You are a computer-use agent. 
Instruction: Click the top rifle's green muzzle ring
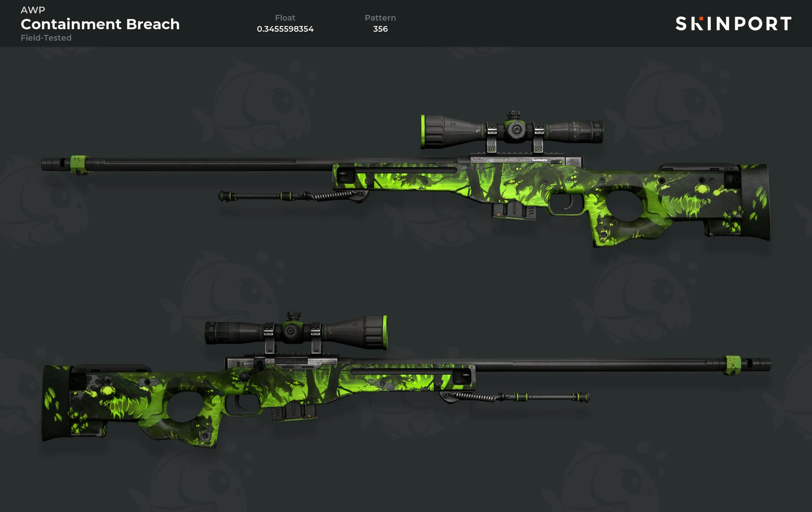(x=79, y=164)
